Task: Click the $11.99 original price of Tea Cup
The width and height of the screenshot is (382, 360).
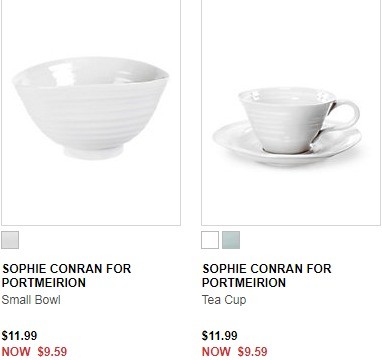Action: pyautogui.click(x=220, y=336)
